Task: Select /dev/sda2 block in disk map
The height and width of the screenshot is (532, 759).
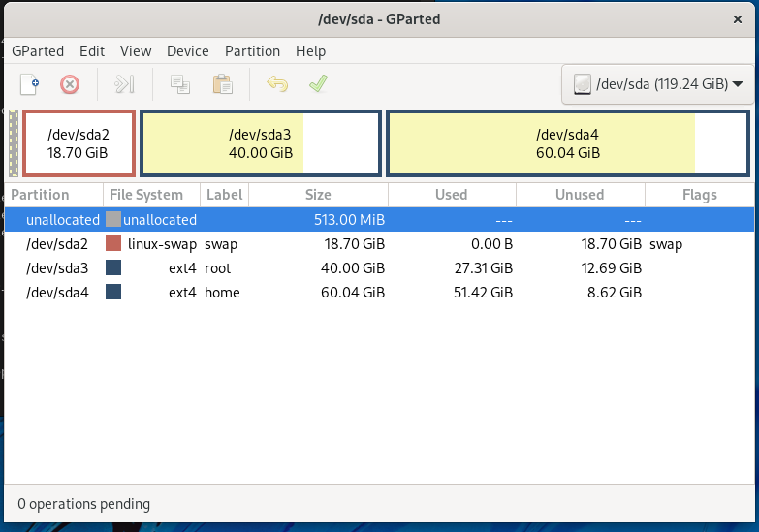Action: point(79,143)
